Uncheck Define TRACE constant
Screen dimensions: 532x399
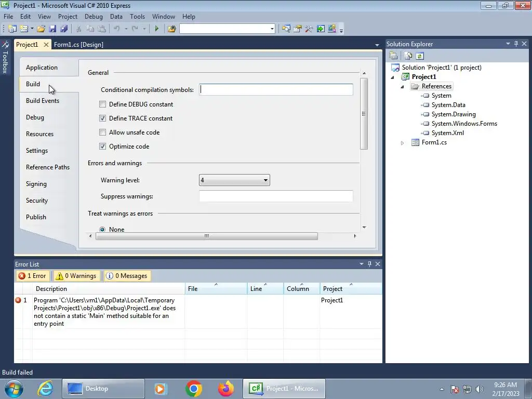[x=102, y=118]
